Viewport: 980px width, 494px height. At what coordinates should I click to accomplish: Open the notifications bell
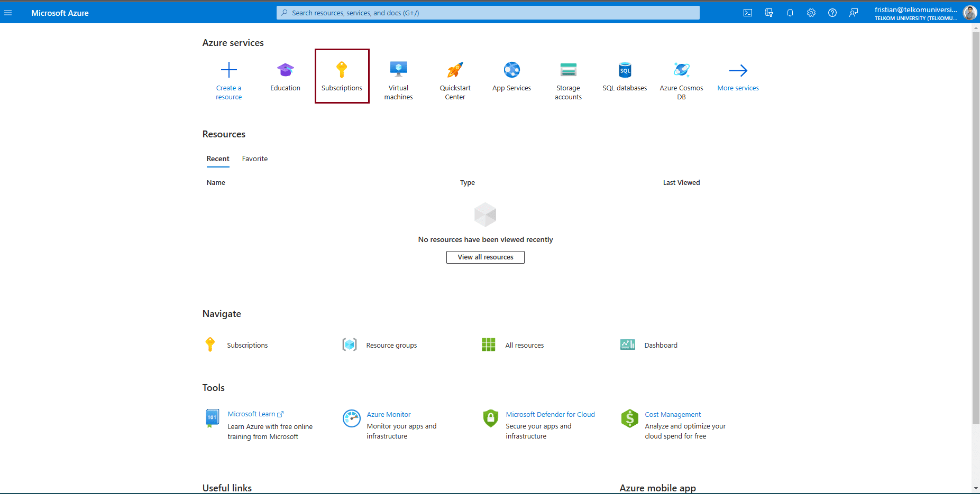point(790,13)
